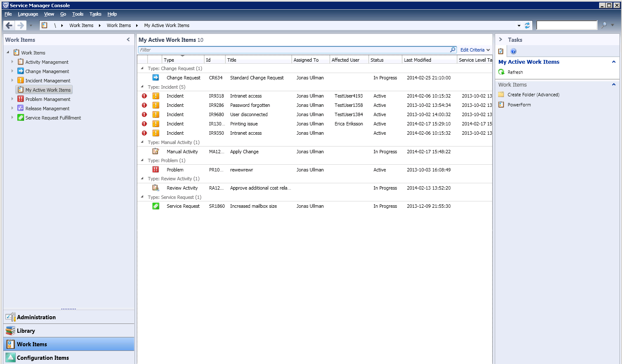Open the File menu
The image size is (622, 364).
point(8,14)
